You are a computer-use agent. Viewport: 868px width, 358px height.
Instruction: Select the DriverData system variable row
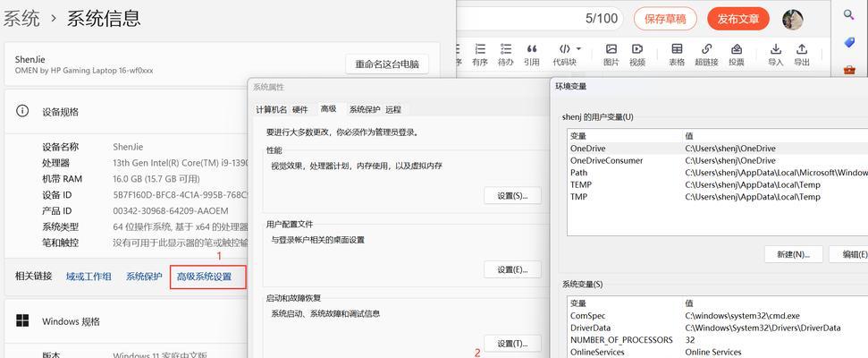(718, 328)
